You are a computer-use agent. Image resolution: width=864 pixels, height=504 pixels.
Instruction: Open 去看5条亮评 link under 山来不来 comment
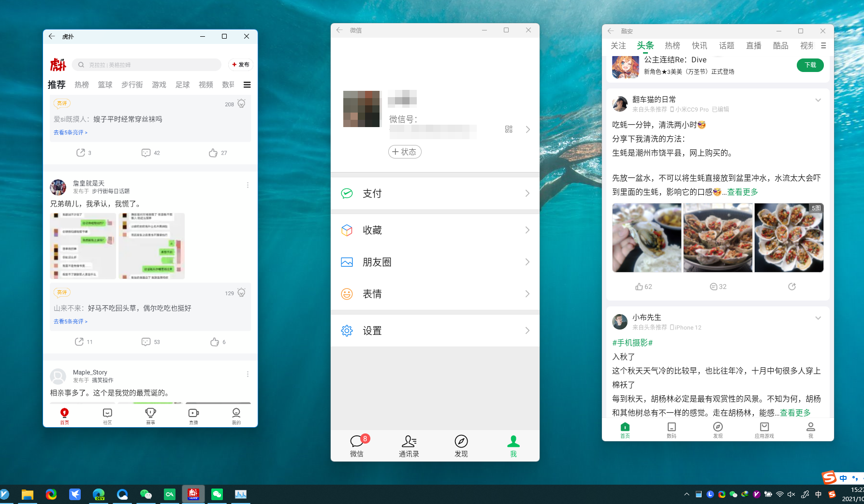[x=71, y=321]
